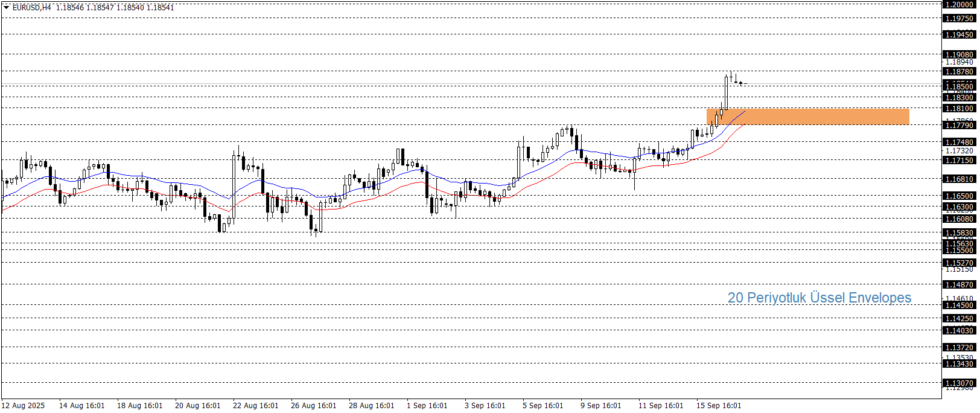Click the '20 Periyotluk Üssel Envelopes' label
This screenshot has width=980, height=413.
point(819,298)
